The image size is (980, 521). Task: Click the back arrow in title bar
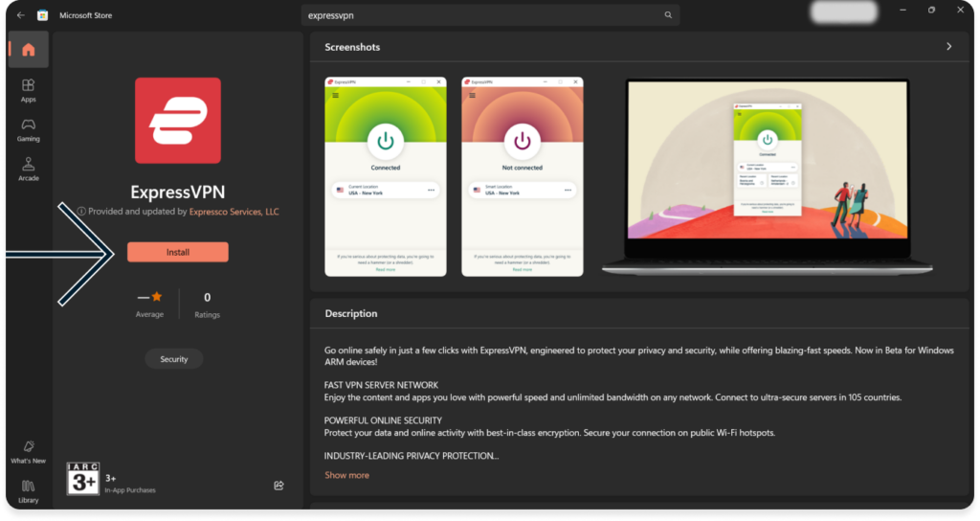(21, 15)
